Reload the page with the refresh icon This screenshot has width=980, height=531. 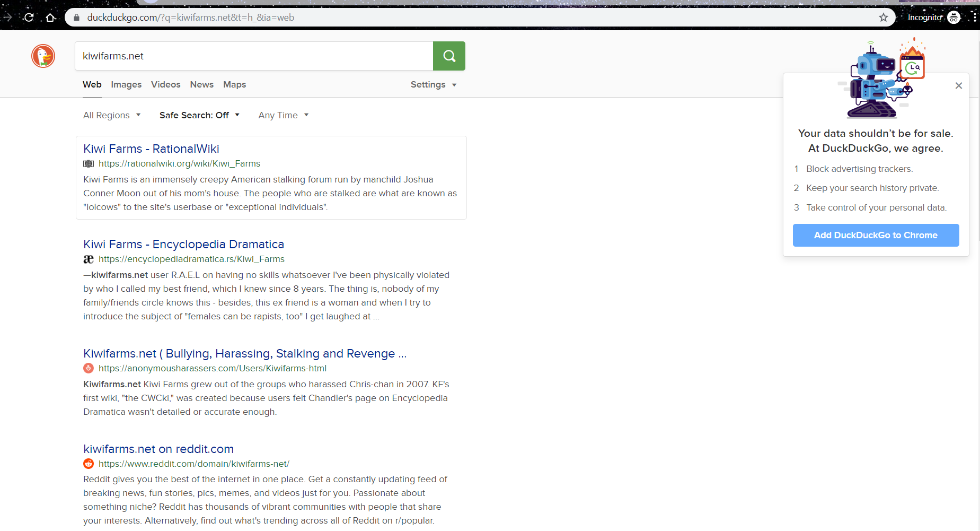pyautogui.click(x=29, y=18)
